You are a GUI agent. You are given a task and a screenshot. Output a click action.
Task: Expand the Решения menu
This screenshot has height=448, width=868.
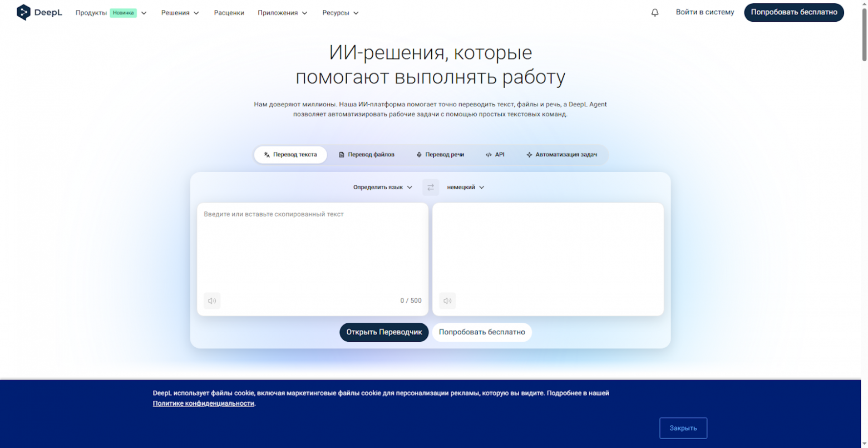[179, 12]
